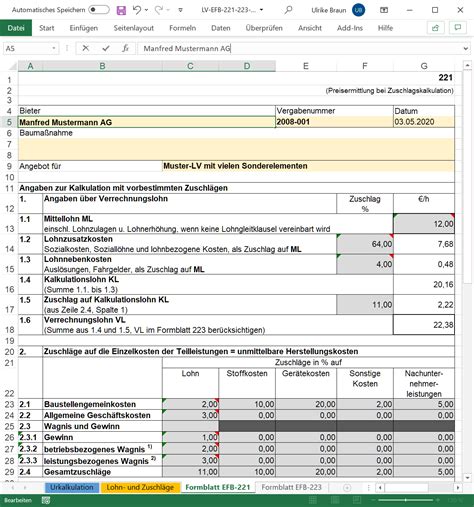Click the formula bar text field
The height and width of the screenshot is (507, 474).
[300, 49]
